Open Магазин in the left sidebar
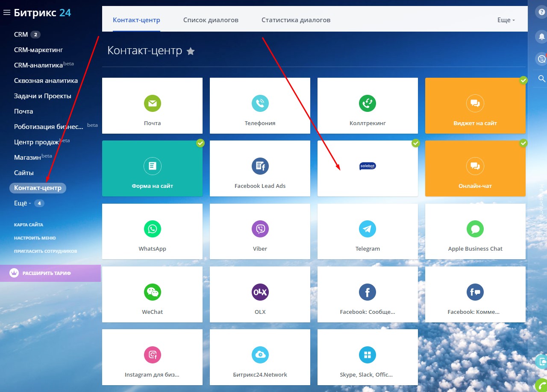This screenshot has height=392, width=547. click(27, 158)
